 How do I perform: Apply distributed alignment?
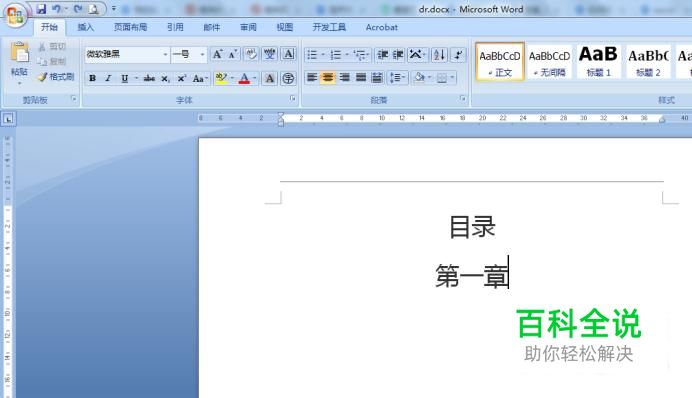[377, 78]
